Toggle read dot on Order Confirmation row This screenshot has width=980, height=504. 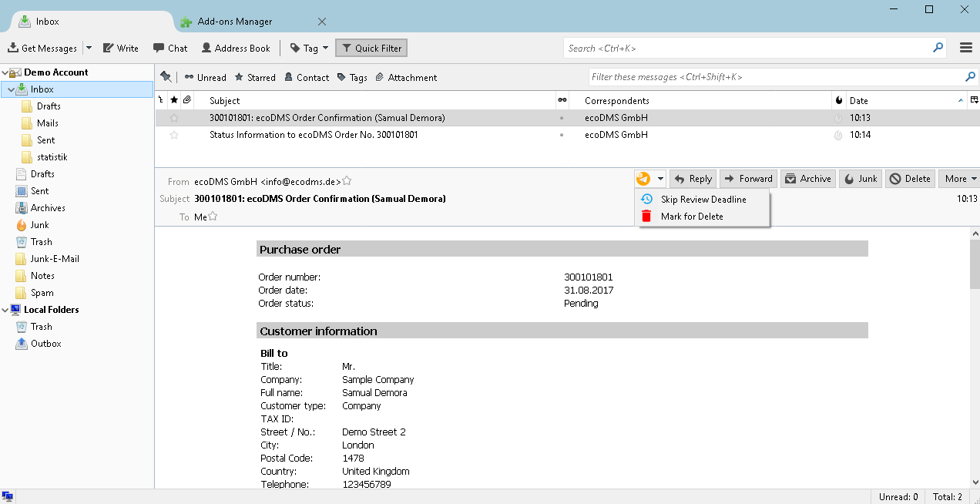[x=562, y=118]
